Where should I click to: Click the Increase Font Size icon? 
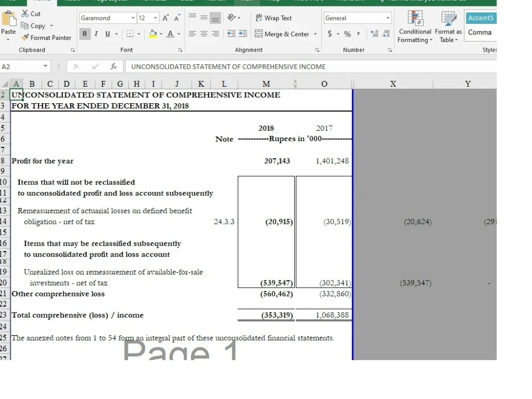point(164,17)
